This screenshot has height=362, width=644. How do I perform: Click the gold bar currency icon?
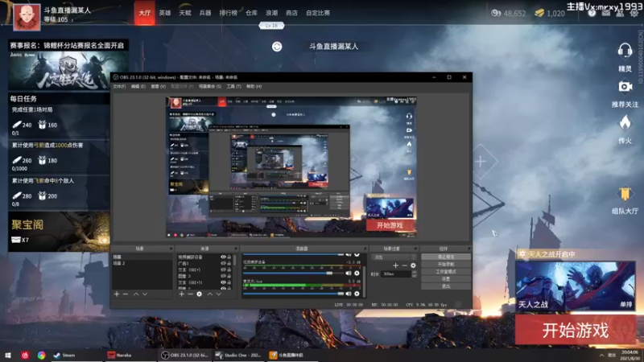coord(539,13)
